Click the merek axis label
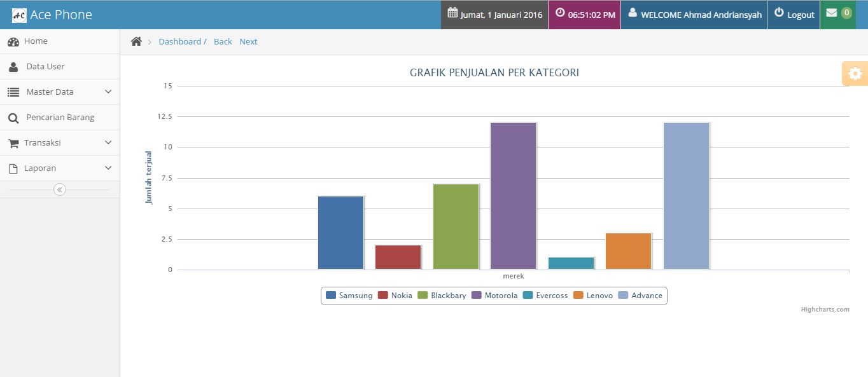868x377 pixels. 514,276
